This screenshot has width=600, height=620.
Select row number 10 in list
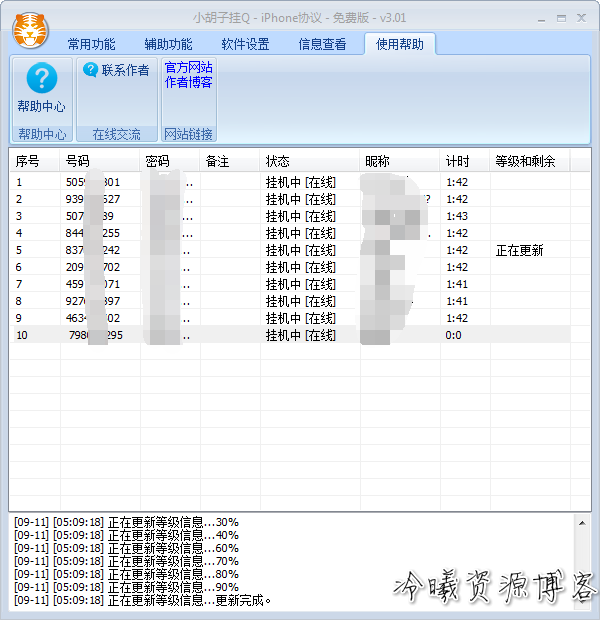pos(22,335)
